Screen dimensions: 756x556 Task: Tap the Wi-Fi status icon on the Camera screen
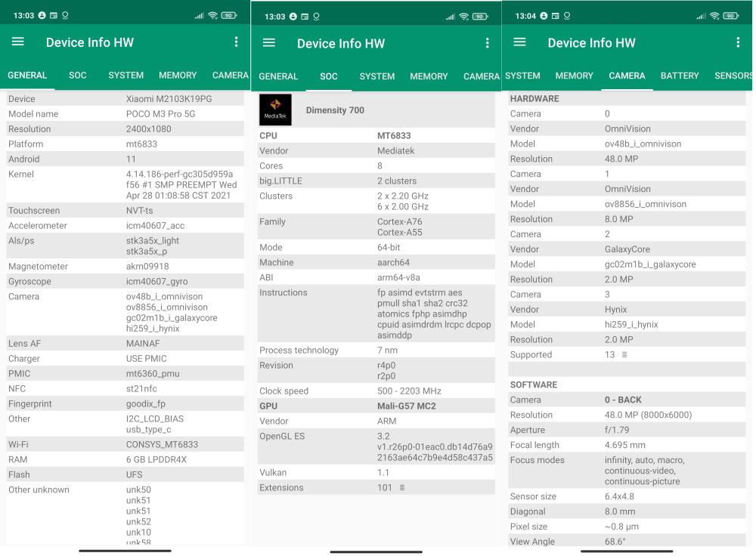click(x=714, y=16)
